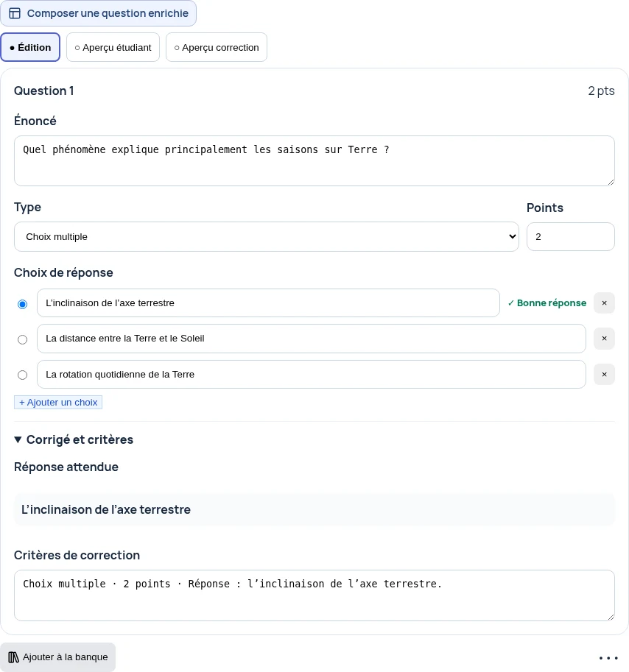Click the Énoncé label
This screenshot has width=629, height=672.
[x=35, y=121]
